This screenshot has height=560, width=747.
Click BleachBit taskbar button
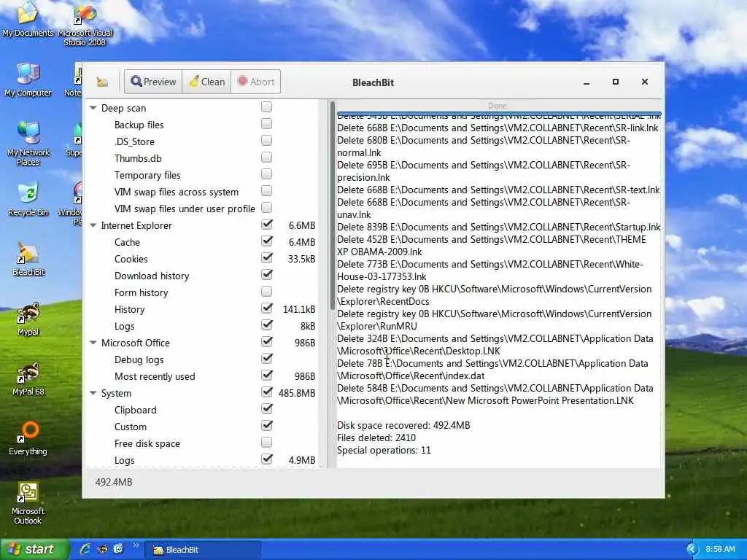pyautogui.click(x=203, y=550)
